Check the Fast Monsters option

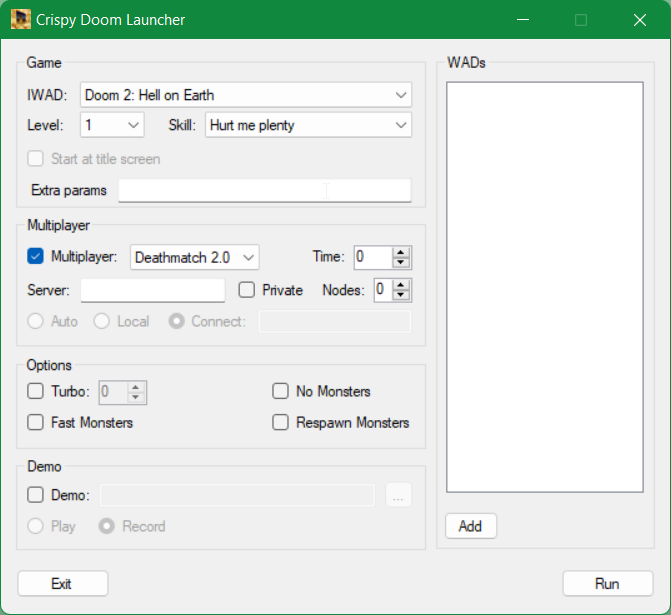pyautogui.click(x=35, y=422)
